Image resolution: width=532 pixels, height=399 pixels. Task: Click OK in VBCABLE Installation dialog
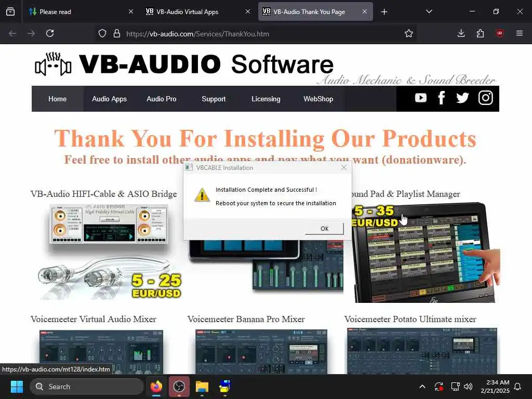point(324,229)
